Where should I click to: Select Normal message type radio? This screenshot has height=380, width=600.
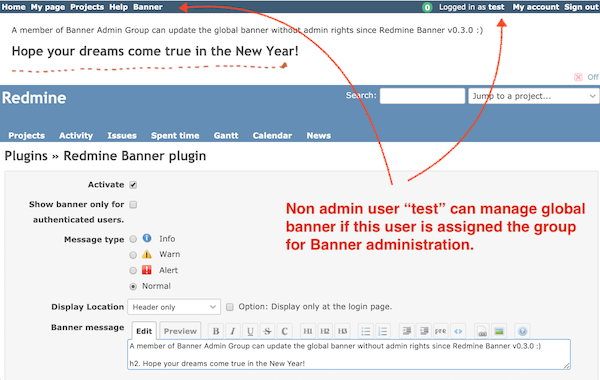133,286
